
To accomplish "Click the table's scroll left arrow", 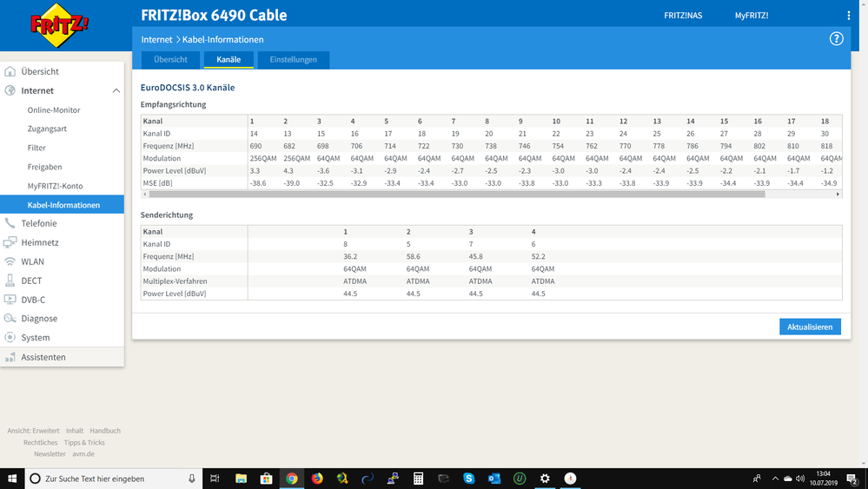I will 145,195.
